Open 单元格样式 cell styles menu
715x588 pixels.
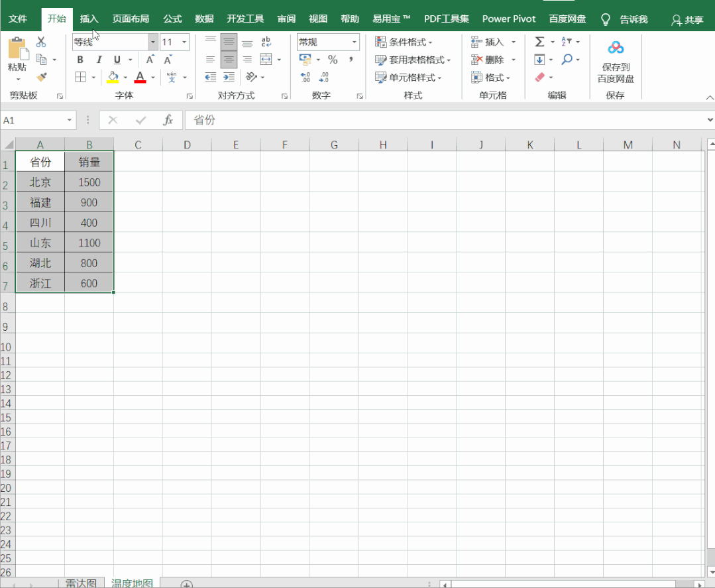408,78
